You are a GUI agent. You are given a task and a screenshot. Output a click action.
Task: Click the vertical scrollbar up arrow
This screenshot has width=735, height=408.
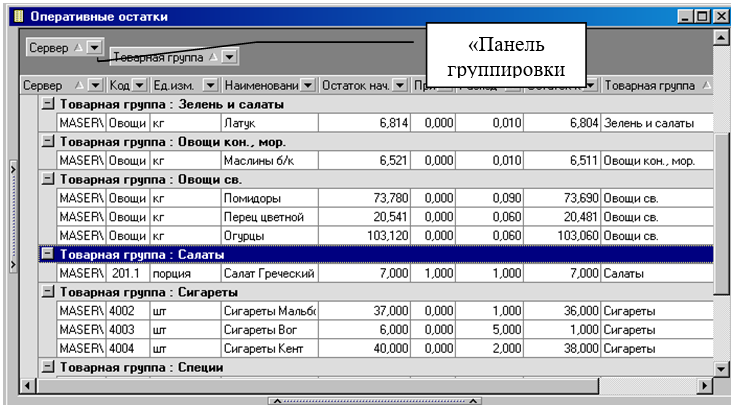click(721, 37)
